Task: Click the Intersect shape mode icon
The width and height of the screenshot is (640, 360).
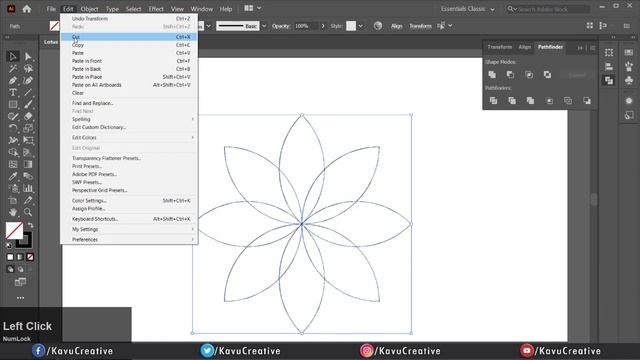Action: pos(529,75)
